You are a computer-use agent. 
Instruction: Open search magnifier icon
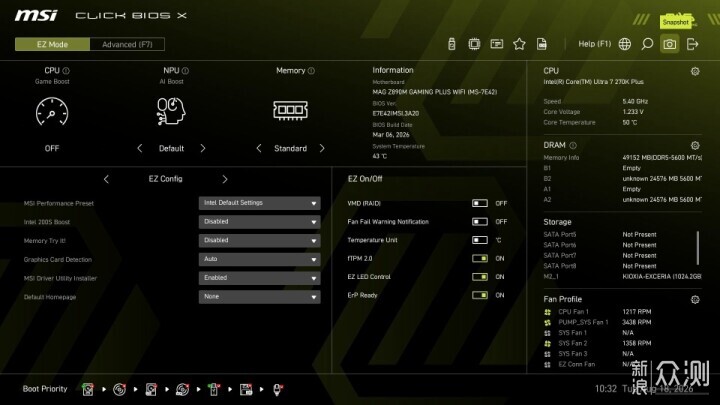pyautogui.click(x=647, y=44)
